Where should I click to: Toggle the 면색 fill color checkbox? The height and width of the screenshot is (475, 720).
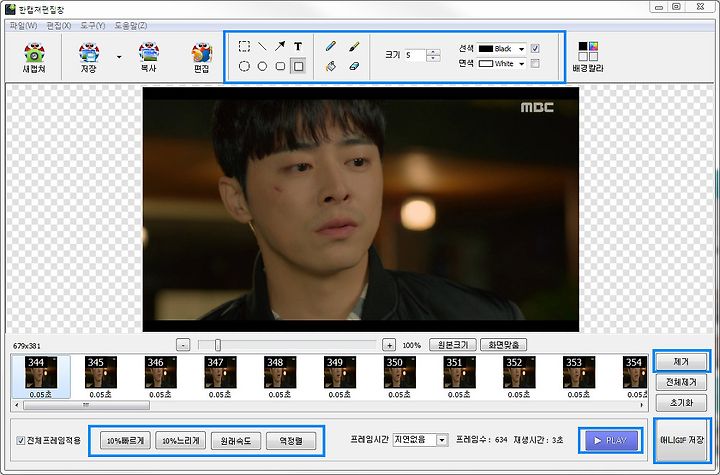535,63
